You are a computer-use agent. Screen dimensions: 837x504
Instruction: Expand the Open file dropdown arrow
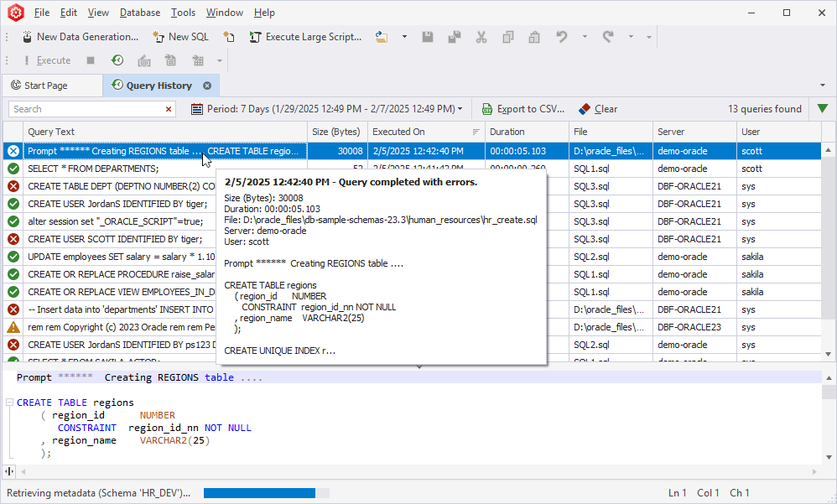click(x=404, y=37)
